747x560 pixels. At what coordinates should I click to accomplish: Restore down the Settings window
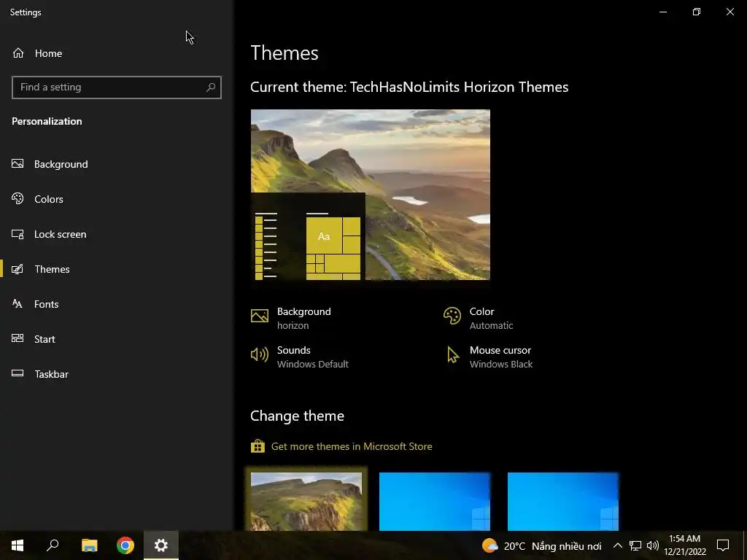(697, 12)
